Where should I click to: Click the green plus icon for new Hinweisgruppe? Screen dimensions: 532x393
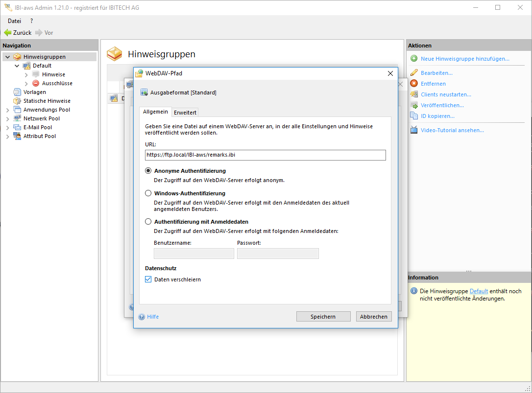pos(414,59)
